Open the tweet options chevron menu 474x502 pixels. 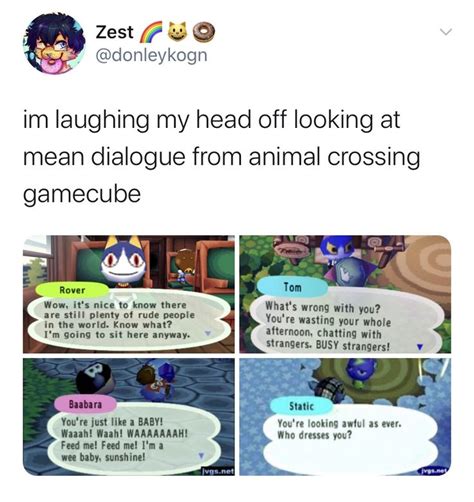click(446, 32)
